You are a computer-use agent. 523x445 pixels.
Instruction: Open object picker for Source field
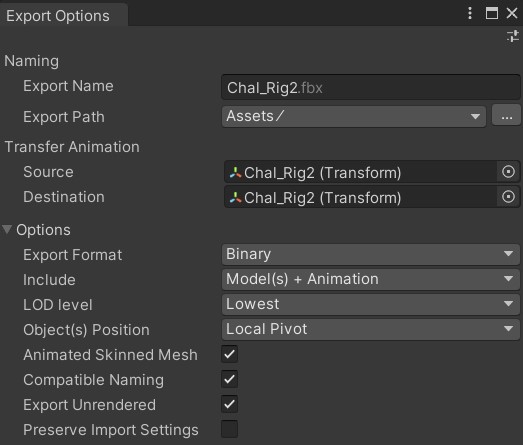click(508, 172)
